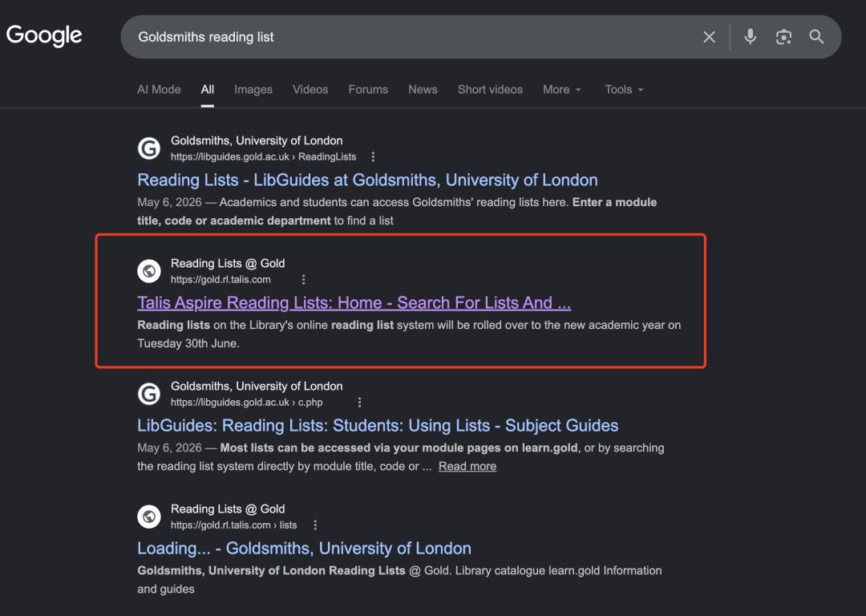Expand the Tools dropdown

[624, 90]
